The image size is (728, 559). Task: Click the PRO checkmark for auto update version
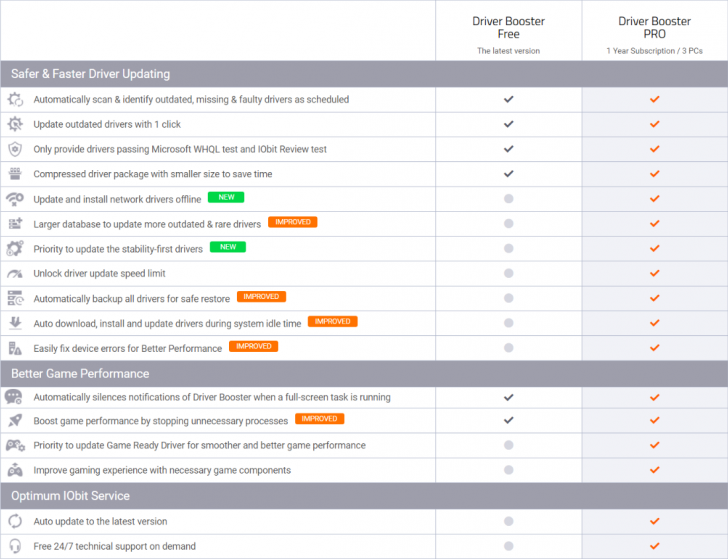click(655, 521)
